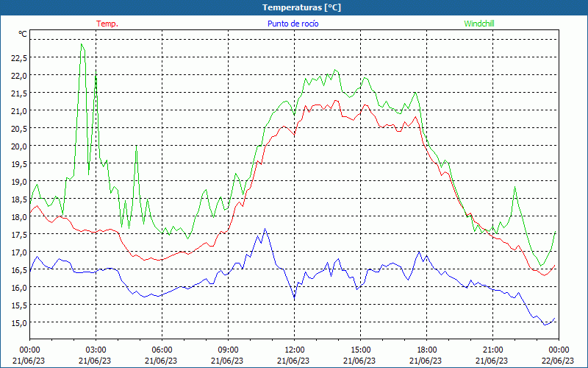Click the 17,5 y-axis value

(19, 234)
